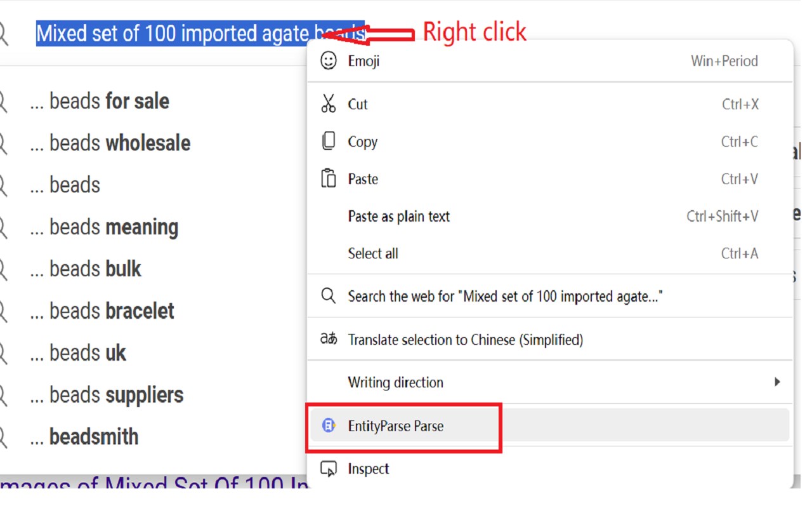Image resolution: width=812 pixels, height=508 pixels.
Task: Click the Cut scissors icon
Action: tap(329, 104)
